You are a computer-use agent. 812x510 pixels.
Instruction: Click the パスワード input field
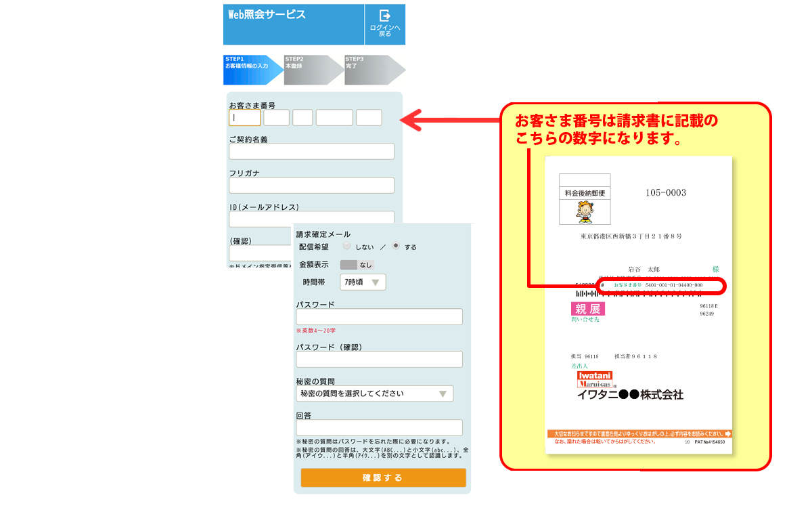[x=379, y=317]
